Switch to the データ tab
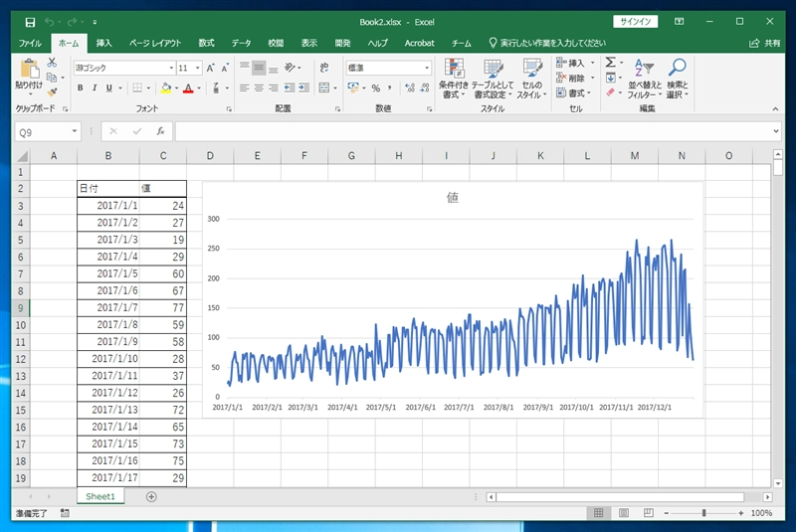Screen dimensions: 796x532 [242, 43]
